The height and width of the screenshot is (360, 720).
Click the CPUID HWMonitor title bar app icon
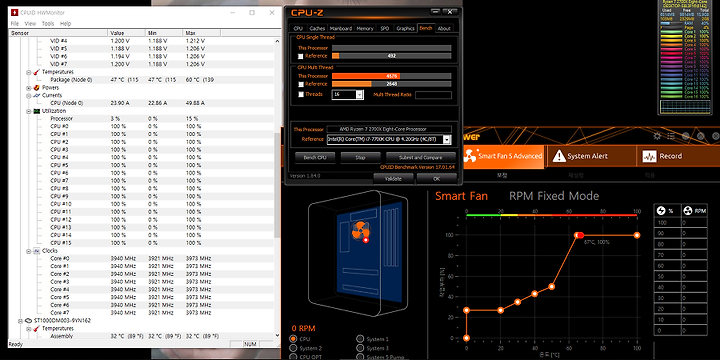click(14, 12)
